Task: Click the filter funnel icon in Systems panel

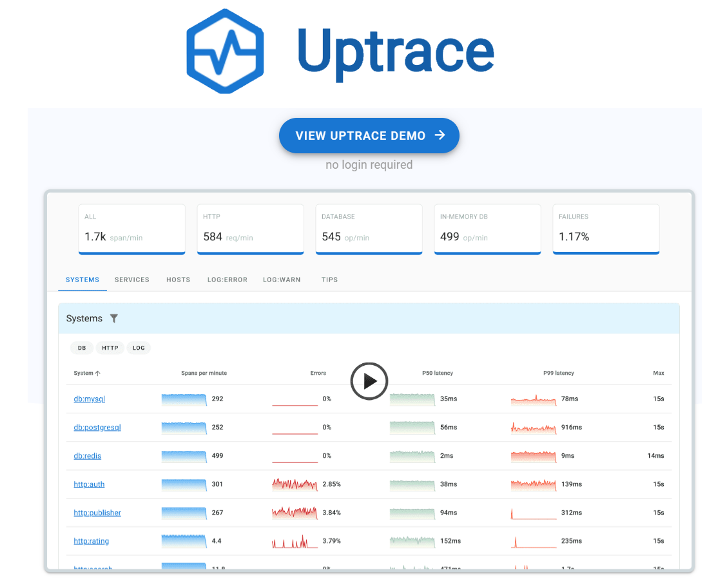Action: [x=114, y=318]
